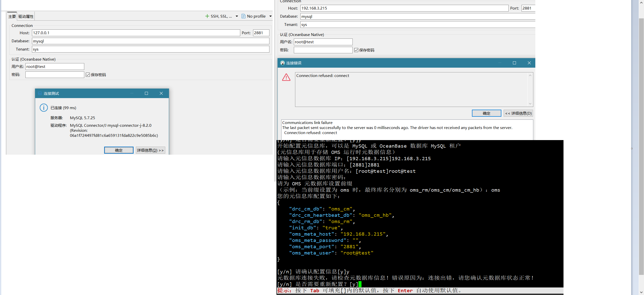
Task: Click the right window's 用户名 root@test field
Action: (323, 42)
